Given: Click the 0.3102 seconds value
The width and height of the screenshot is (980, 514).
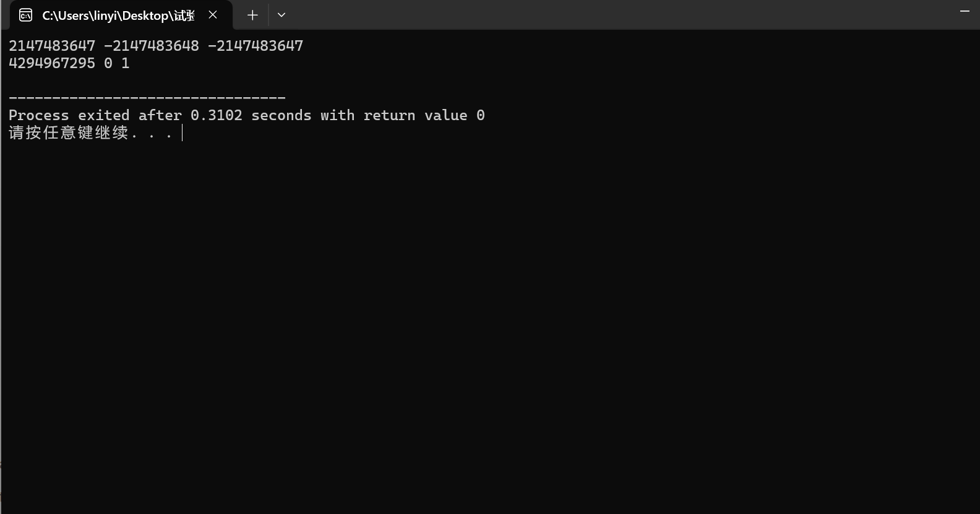Looking at the screenshot, I should coord(216,115).
